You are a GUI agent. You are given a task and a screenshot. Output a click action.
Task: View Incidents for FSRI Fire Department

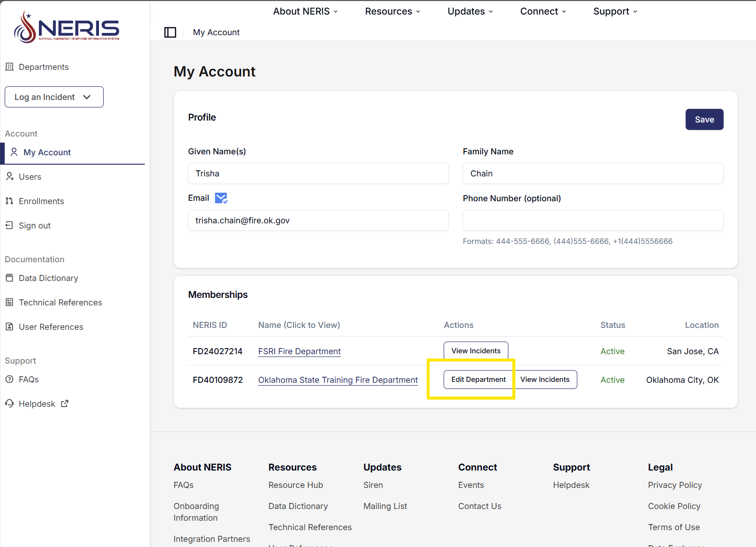[476, 351]
